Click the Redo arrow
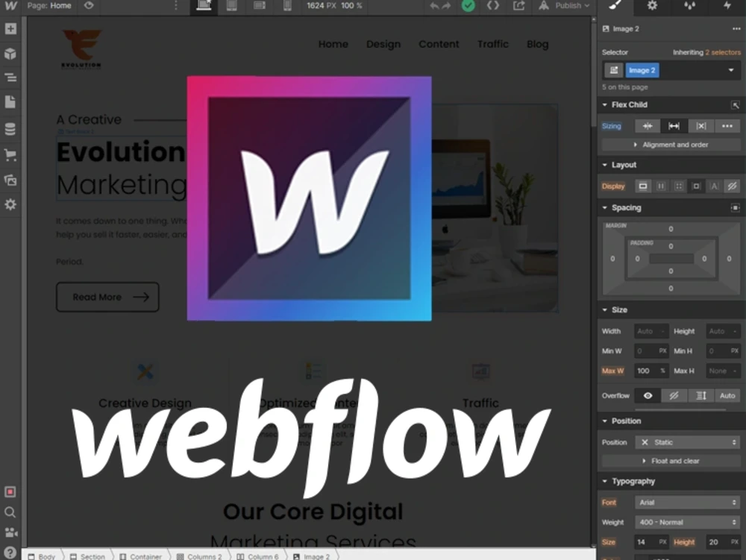The width and height of the screenshot is (746, 560). click(x=446, y=6)
